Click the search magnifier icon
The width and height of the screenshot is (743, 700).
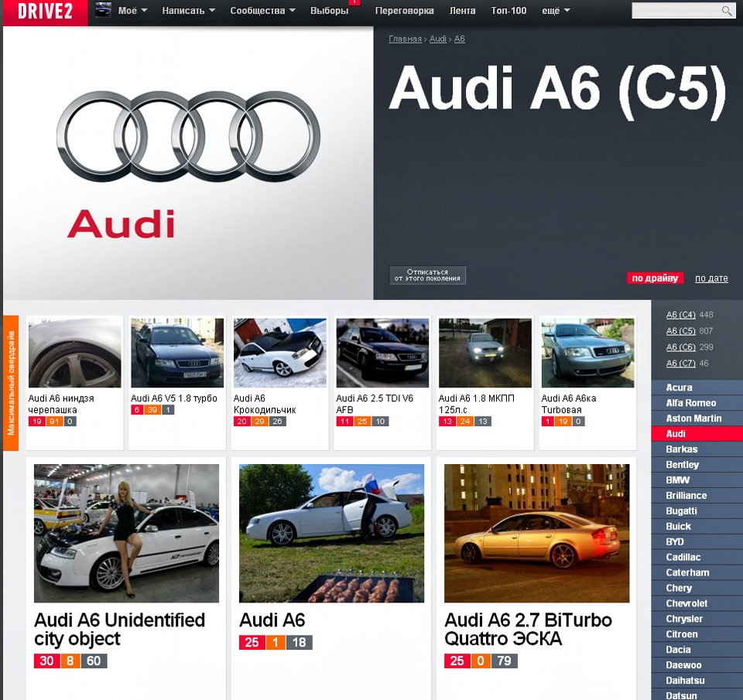[x=727, y=10]
